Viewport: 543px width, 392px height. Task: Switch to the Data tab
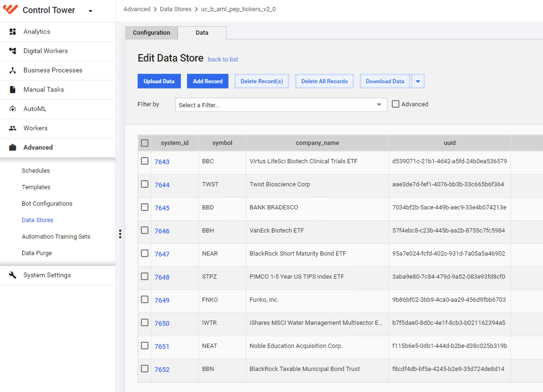point(202,33)
